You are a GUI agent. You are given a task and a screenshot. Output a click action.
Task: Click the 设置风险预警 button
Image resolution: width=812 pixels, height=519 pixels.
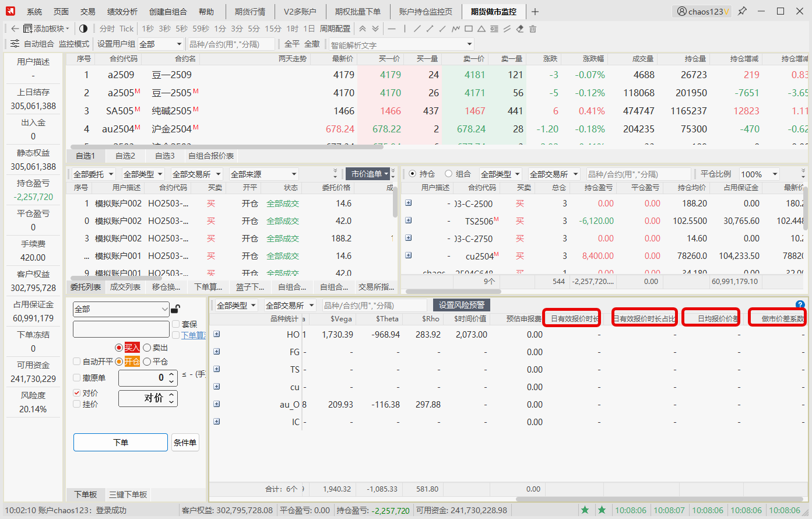point(462,305)
